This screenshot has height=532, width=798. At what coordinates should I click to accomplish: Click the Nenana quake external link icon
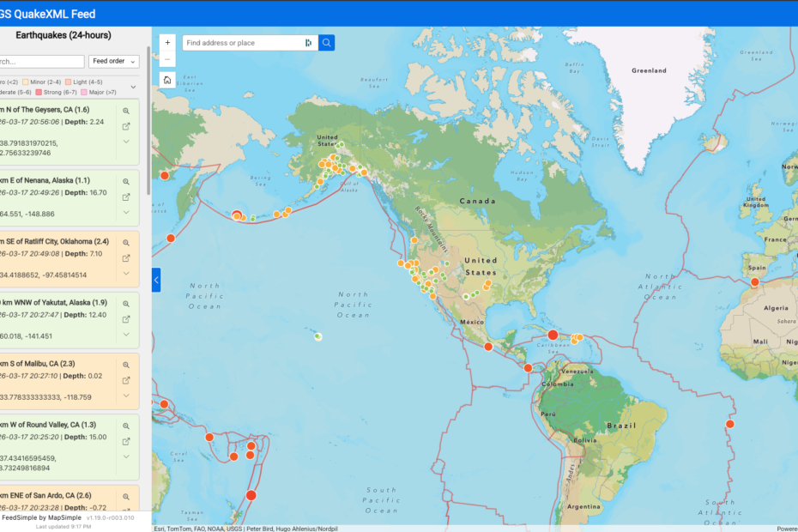tap(126, 196)
